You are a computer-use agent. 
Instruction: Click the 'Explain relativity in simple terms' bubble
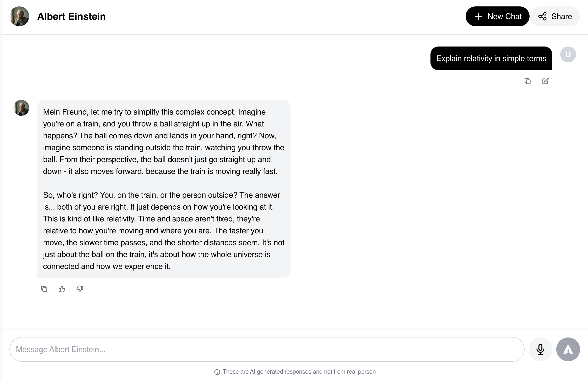click(491, 58)
